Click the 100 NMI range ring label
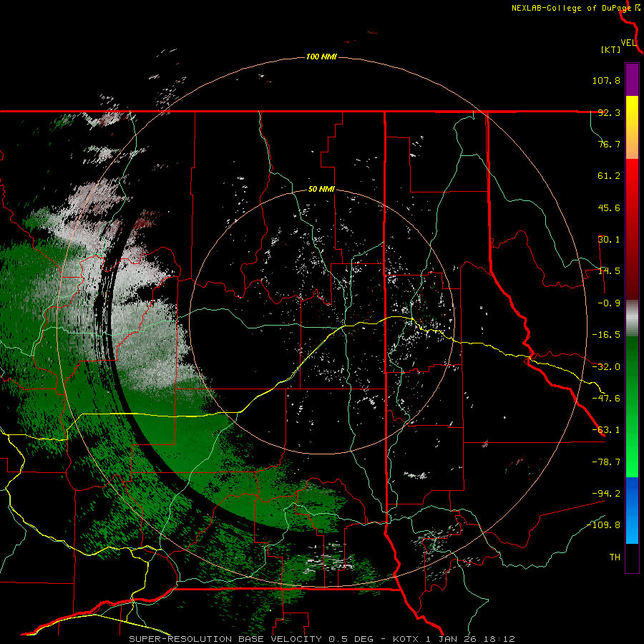The height and width of the screenshot is (644, 644). tap(321, 57)
